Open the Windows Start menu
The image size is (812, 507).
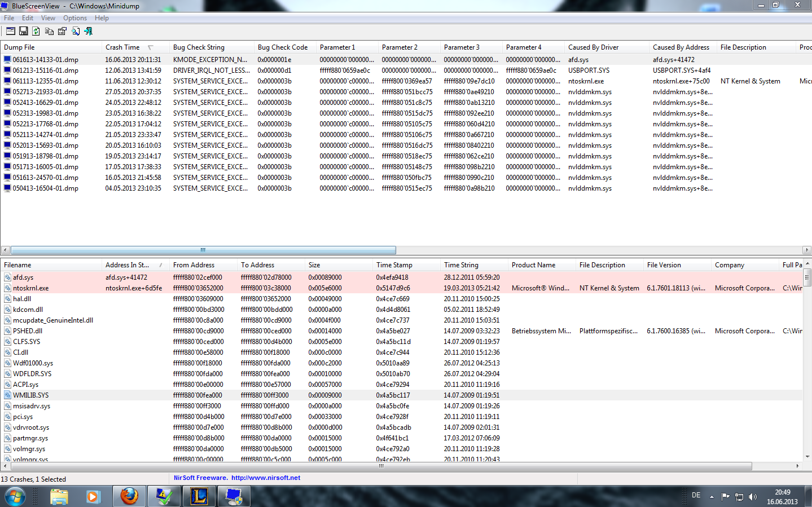coord(15,496)
